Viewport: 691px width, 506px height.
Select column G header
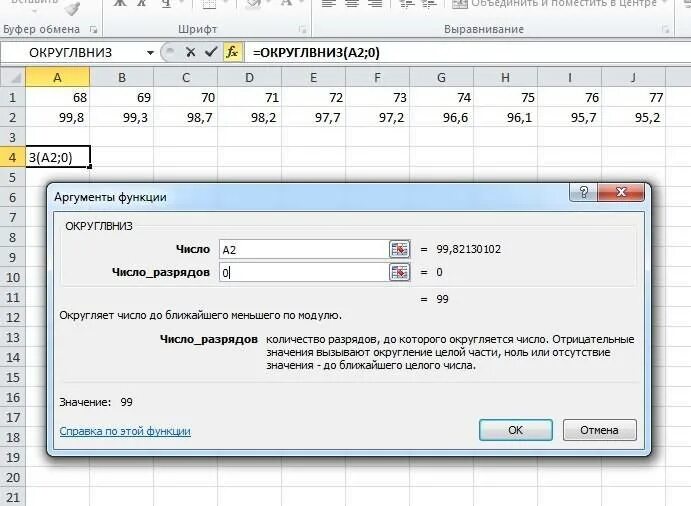coord(441,78)
